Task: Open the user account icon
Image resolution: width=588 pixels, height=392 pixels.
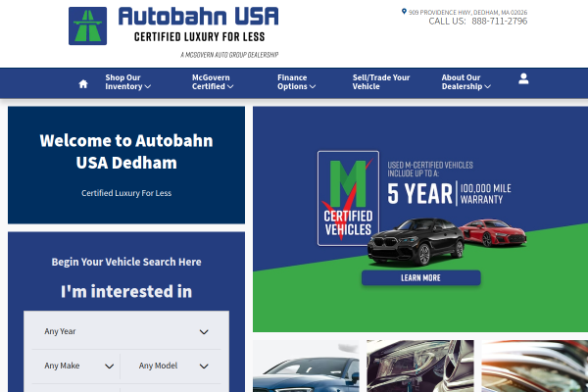Action: tap(523, 78)
